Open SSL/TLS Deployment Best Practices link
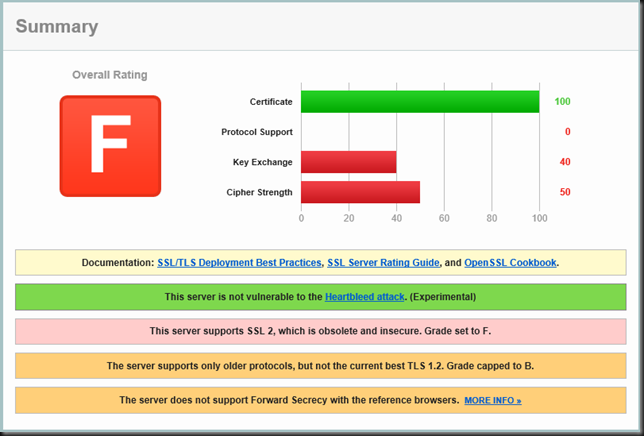 239,263
